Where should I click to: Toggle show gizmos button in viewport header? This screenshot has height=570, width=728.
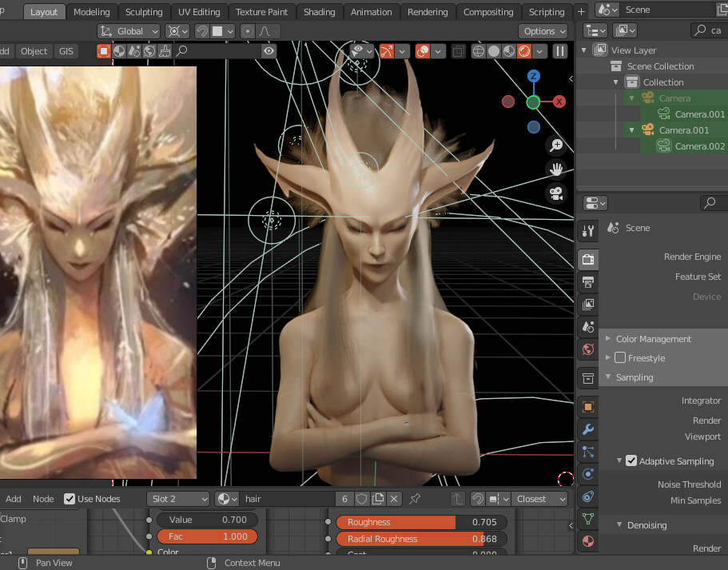tap(386, 51)
